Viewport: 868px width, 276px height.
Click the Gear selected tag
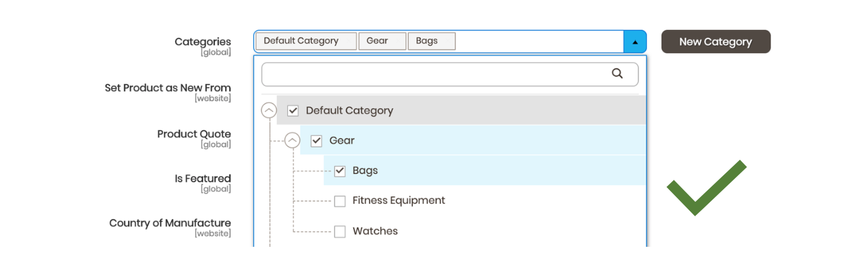point(382,41)
